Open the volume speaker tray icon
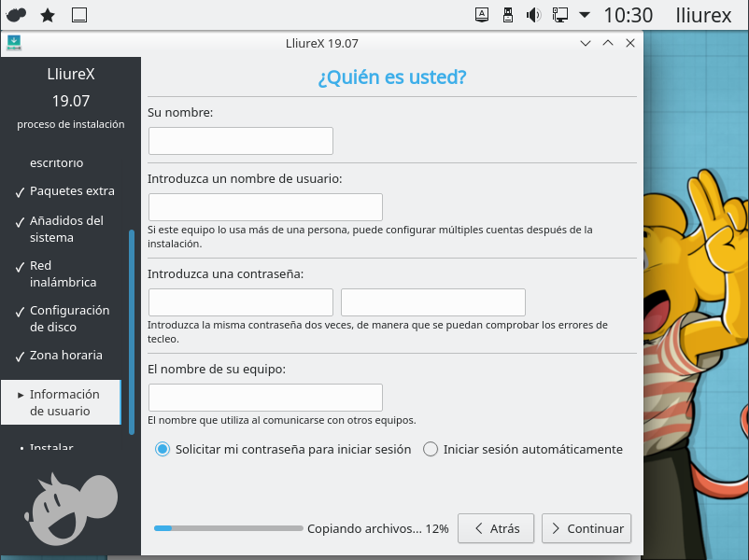 pyautogui.click(x=533, y=15)
